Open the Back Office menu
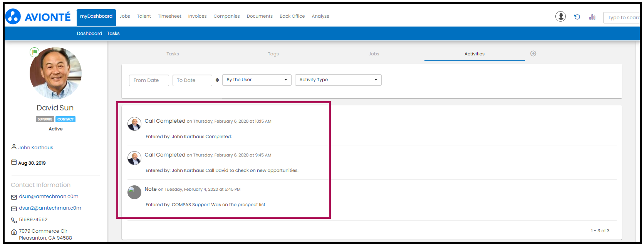Screen dimensions: 644x245 pyautogui.click(x=292, y=16)
